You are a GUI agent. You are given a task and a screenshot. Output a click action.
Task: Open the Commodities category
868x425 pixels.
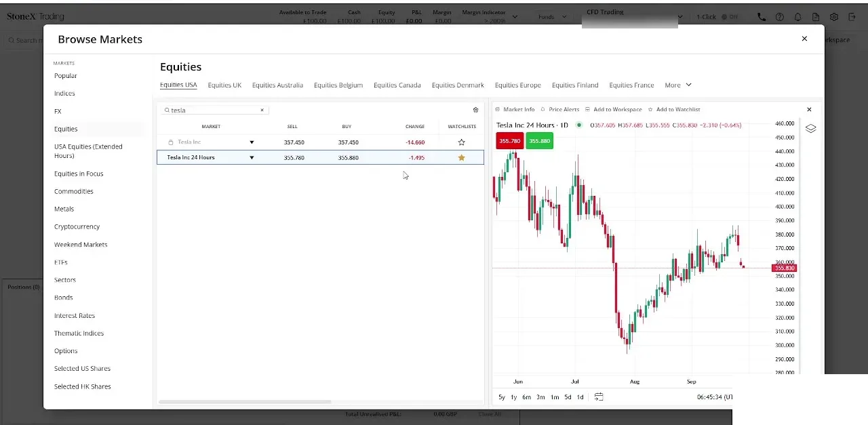[x=74, y=191]
